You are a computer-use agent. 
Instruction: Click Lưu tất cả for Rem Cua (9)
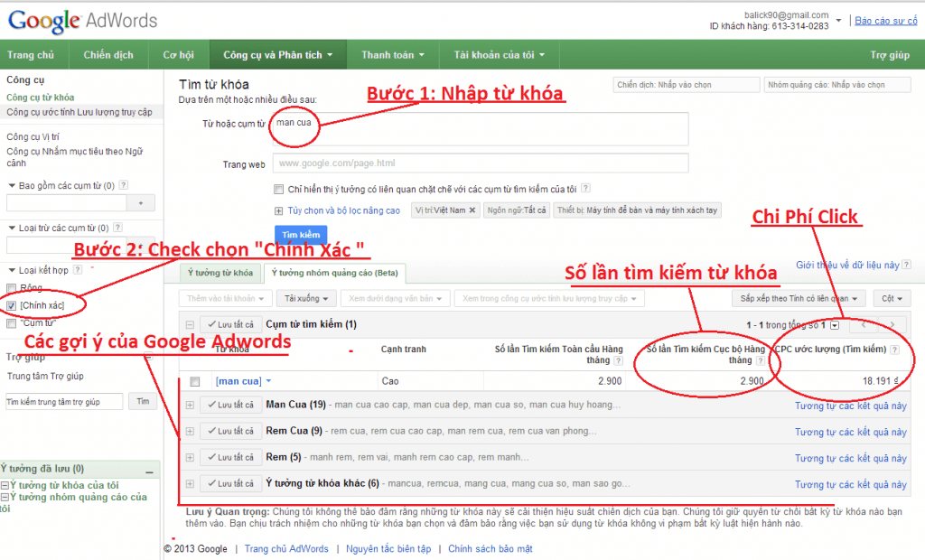tap(230, 432)
